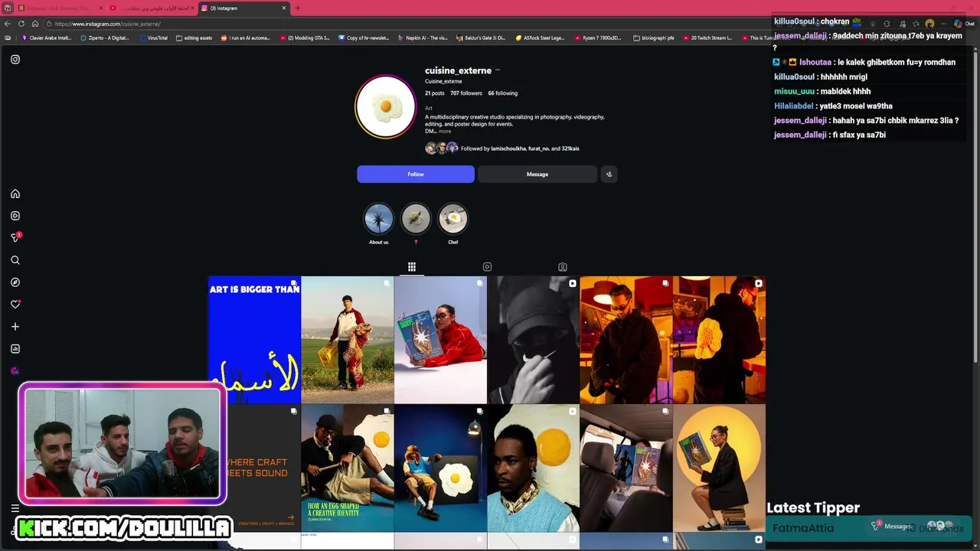Click the Message button
The image size is (980, 551).
coord(537,174)
